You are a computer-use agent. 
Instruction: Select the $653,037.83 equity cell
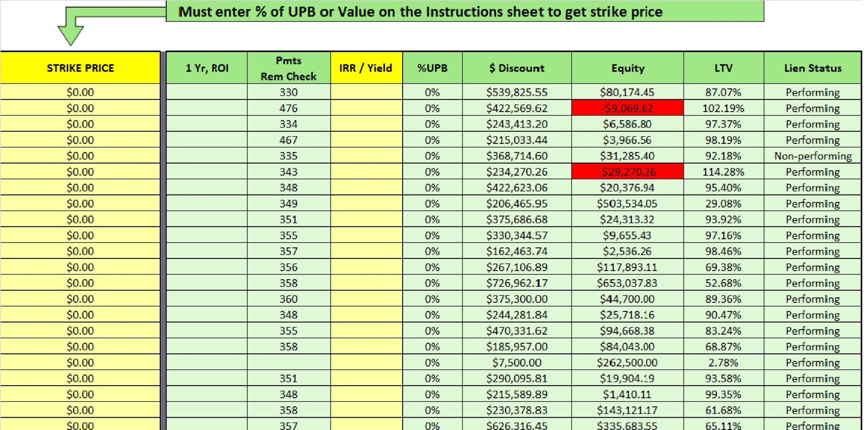[x=627, y=283]
